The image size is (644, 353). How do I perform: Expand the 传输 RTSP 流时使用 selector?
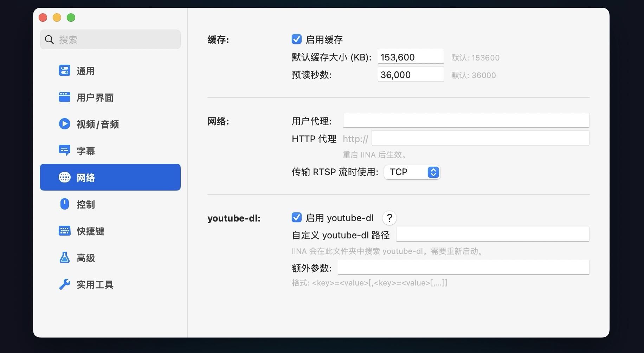coord(412,172)
